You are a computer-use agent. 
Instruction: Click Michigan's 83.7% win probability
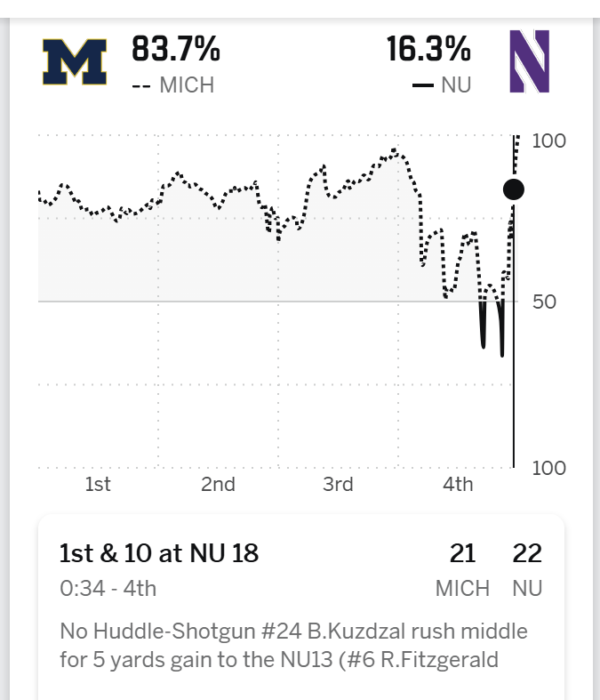coord(176,50)
